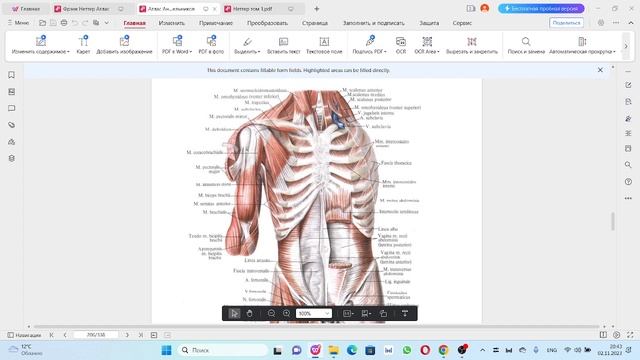
Task: Expand the quick access toolbar dropdown arrow
Action: point(107,23)
